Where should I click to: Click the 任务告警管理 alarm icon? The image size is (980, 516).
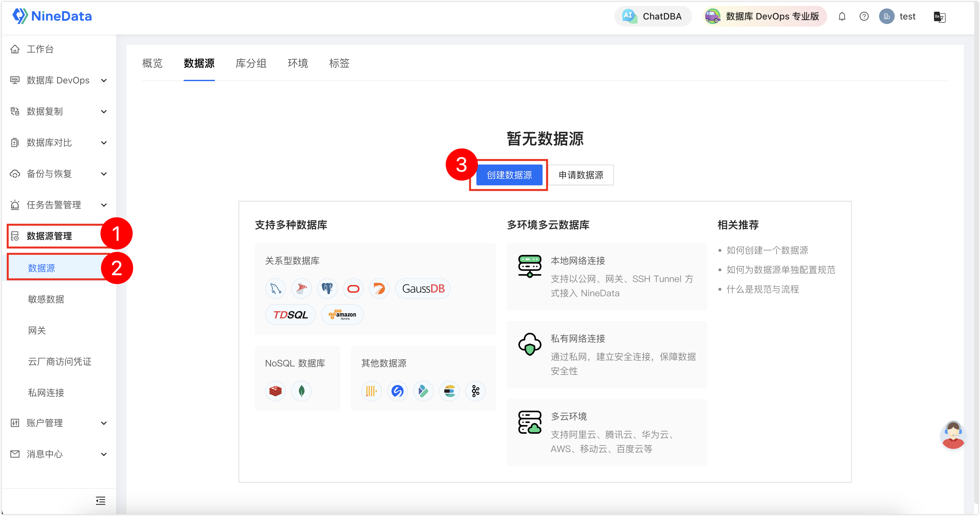click(x=15, y=205)
